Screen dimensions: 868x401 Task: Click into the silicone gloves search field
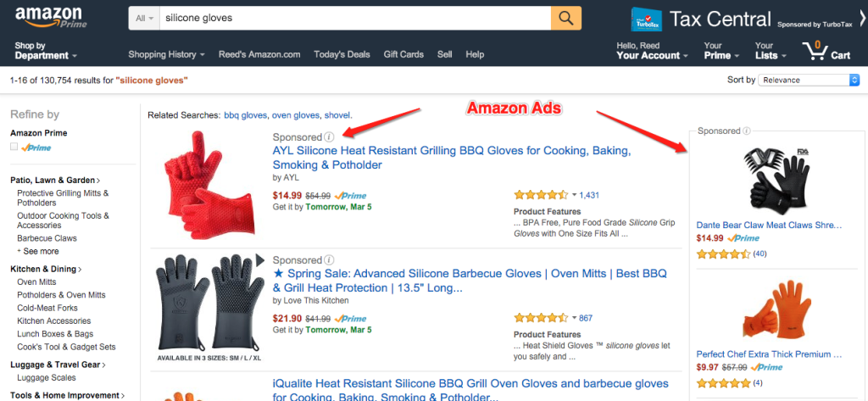355,19
